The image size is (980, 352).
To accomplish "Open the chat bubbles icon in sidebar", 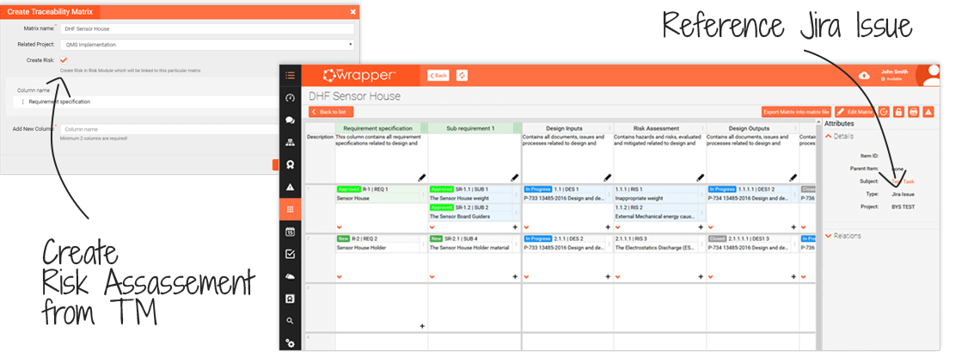I will coord(290,120).
